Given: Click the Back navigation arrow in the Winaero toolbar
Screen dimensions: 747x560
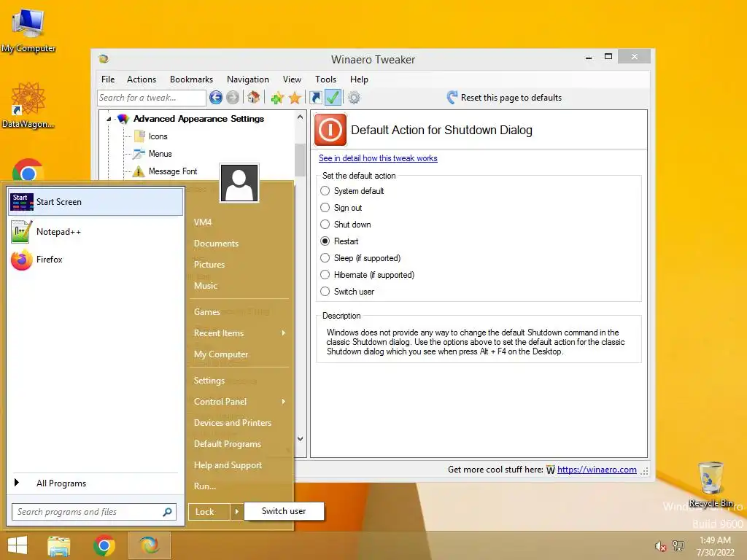Looking at the screenshot, I should pos(216,98).
